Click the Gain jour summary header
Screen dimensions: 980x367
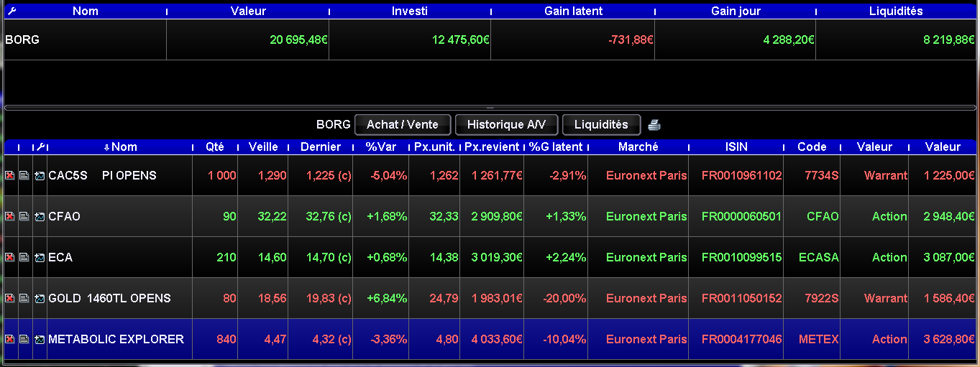tap(736, 11)
